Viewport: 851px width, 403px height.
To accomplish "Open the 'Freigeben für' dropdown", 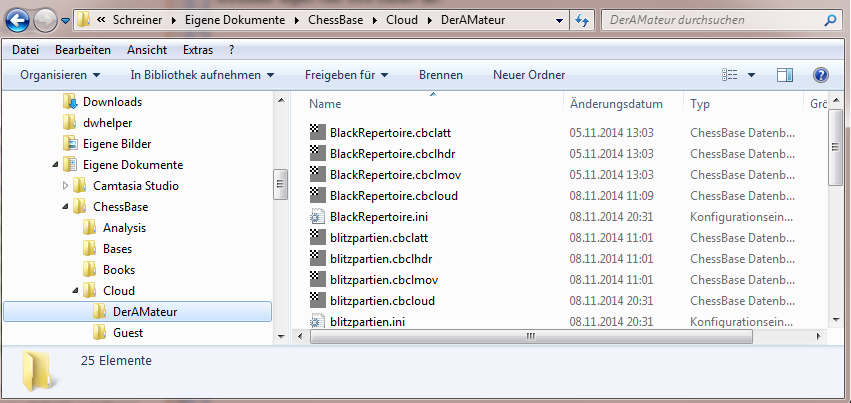I will (x=346, y=75).
